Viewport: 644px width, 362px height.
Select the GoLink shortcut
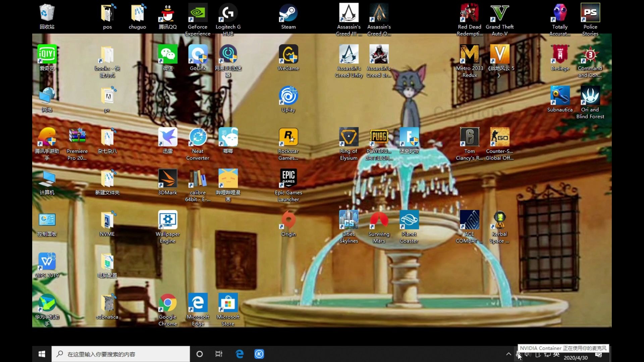coord(198,58)
